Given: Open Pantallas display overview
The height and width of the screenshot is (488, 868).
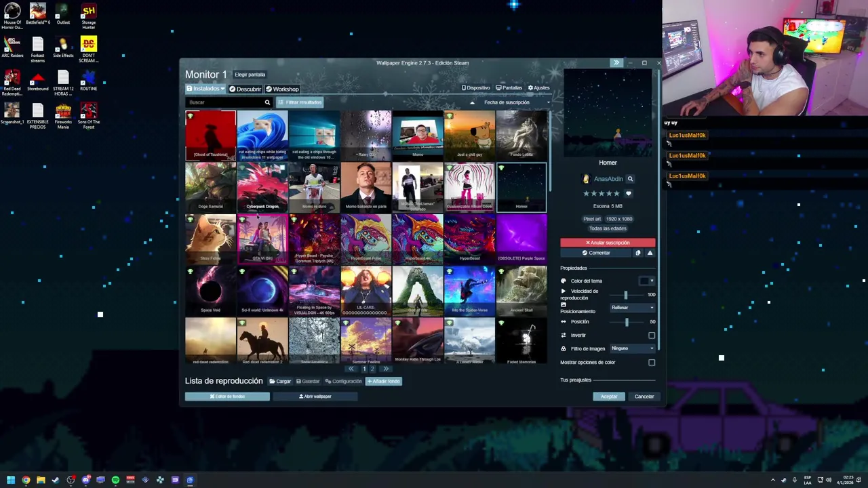Looking at the screenshot, I should (509, 87).
